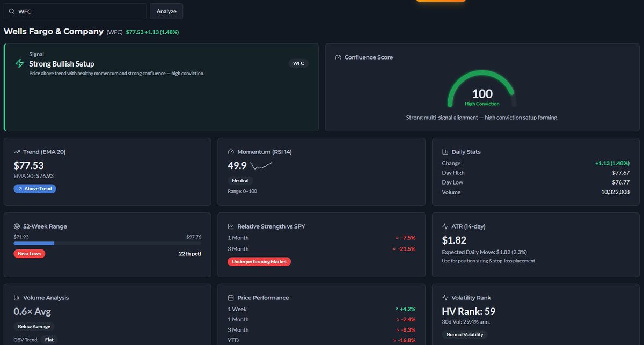
Task: Click the EMA 20: $76.93 text
Action: point(34,175)
